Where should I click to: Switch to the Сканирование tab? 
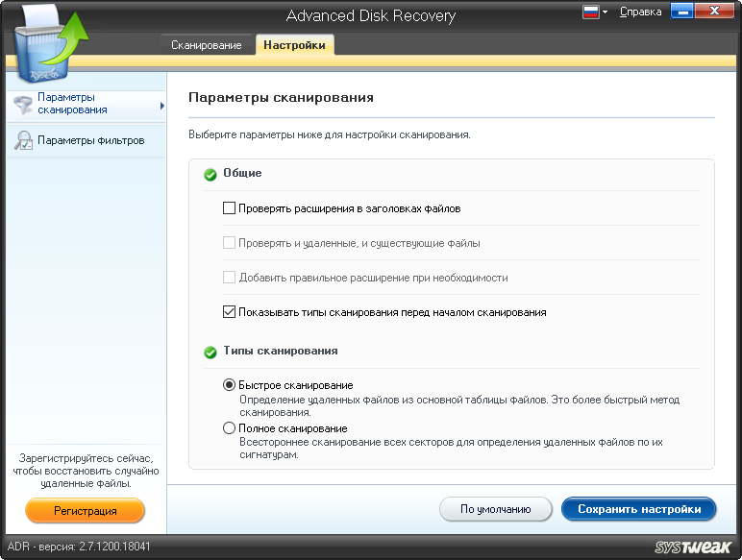pyautogui.click(x=207, y=45)
